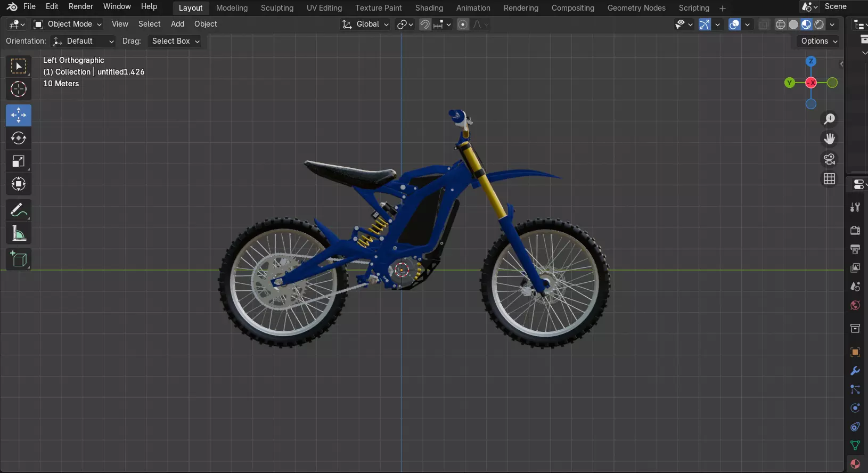Switch orthographic/perspective via grid icon
The height and width of the screenshot is (473, 868).
pyautogui.click(x=830, y=179)
